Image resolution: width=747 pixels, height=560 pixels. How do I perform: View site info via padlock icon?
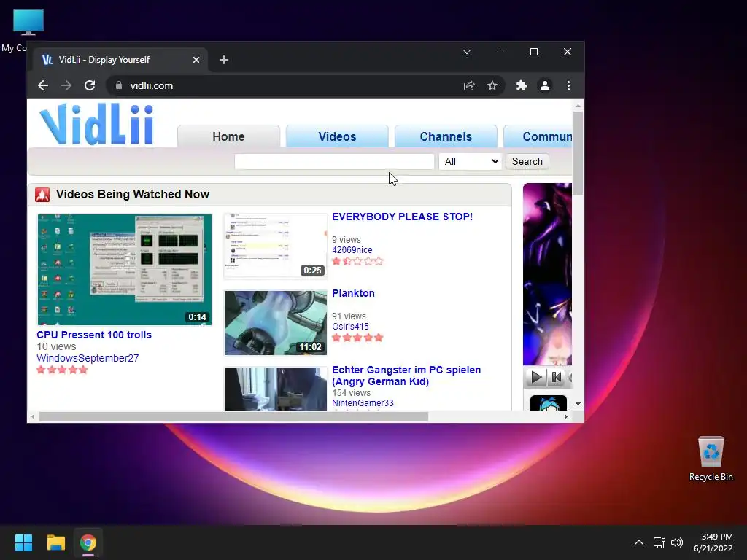[x=119, y=86]
